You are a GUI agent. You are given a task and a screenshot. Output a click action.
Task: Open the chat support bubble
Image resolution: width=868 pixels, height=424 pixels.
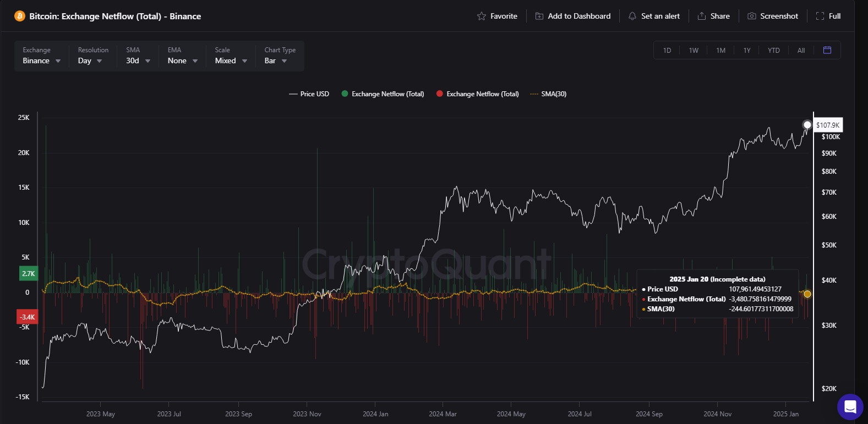[850, 407]
